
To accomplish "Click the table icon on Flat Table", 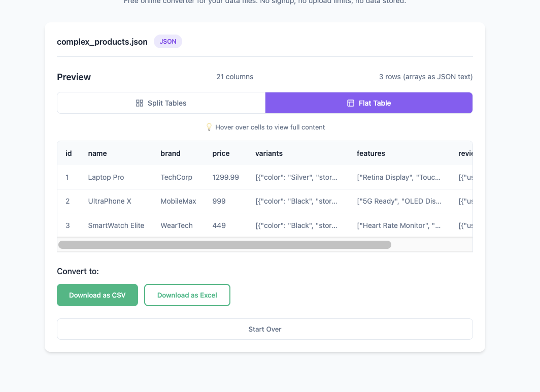I will pos(351,103).
